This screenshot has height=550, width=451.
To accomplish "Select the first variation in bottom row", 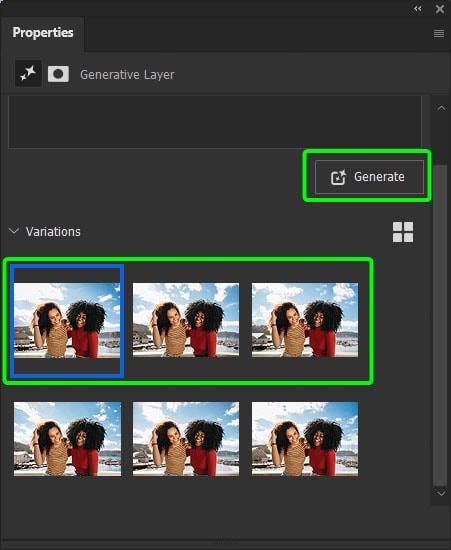I will coord(67,439).
